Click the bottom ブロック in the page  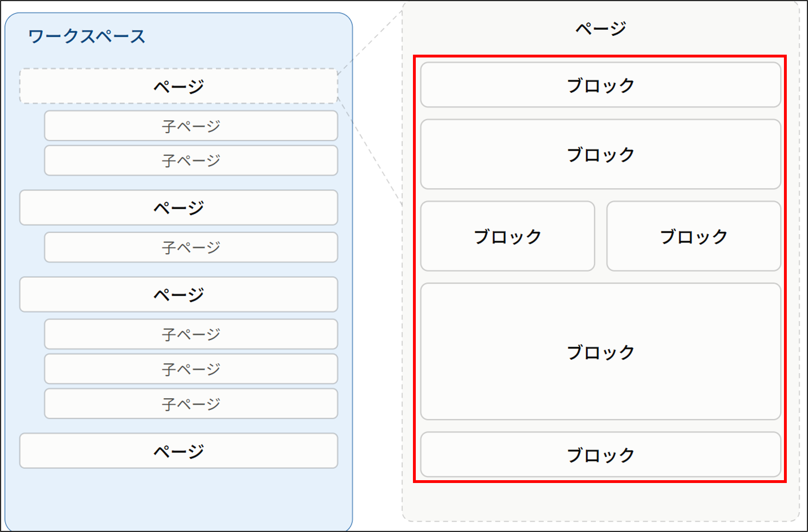pyautogui.click(x=601, y=455)
